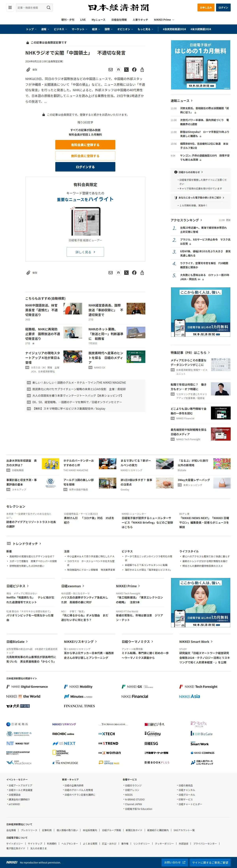The height and width of the screenshot is (868, 237).
Task: Open NIKKEI Asia logo link
Action: 189,696
